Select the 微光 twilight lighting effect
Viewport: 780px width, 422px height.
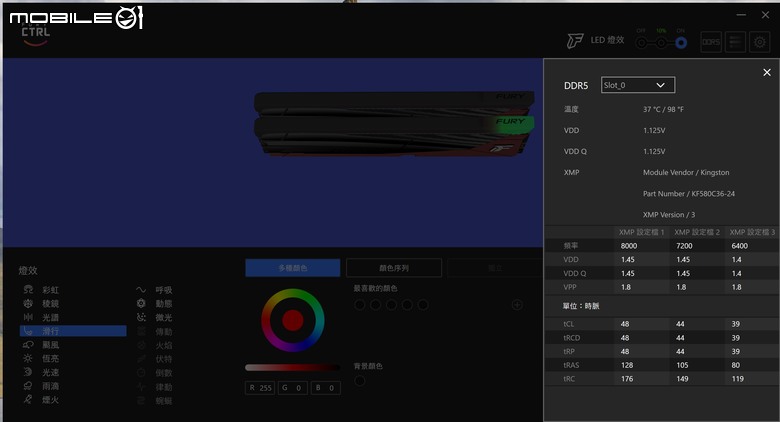click(155, 317)
